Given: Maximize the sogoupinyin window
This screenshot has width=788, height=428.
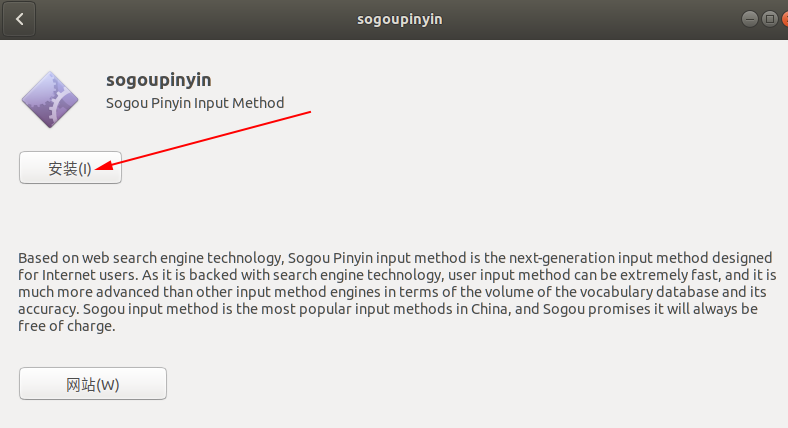Looking at the screenshot, I should [x=769, y=19].
